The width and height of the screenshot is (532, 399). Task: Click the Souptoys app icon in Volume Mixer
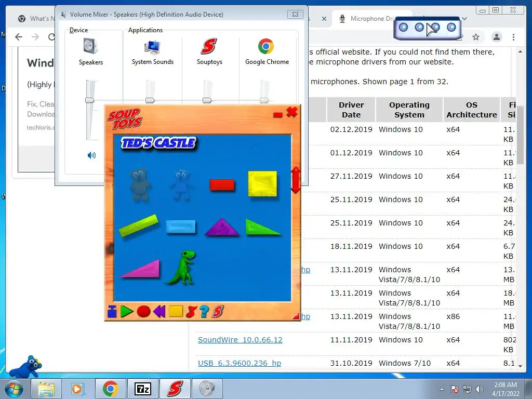tap(209, 46)
